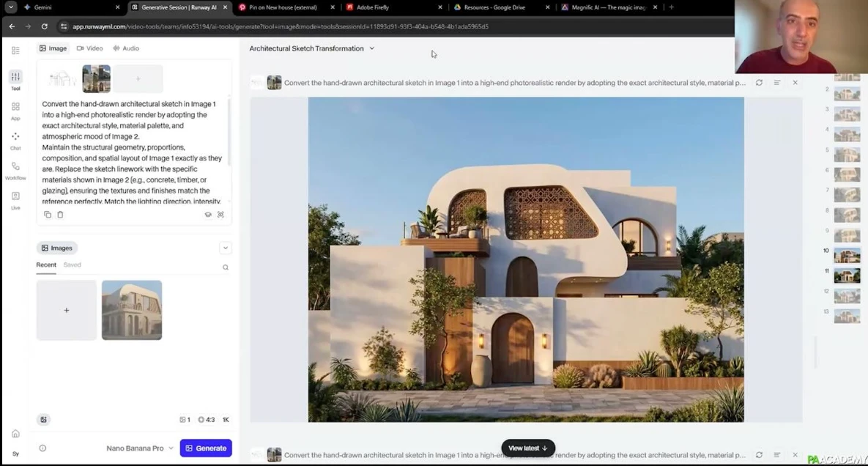The height and width of the screenshot is (466, 868).
Task: Click the View latest button
Action: tap(527, 448)
